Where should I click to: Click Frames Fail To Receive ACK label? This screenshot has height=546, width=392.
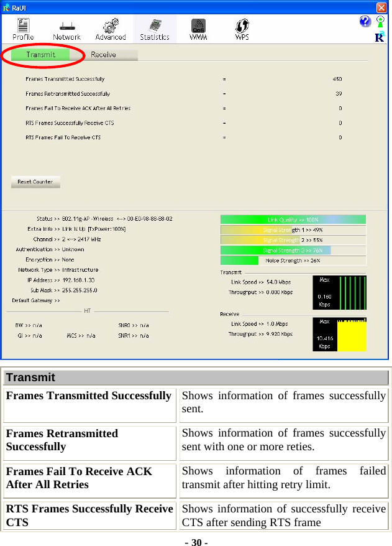[x=78, y=108]
